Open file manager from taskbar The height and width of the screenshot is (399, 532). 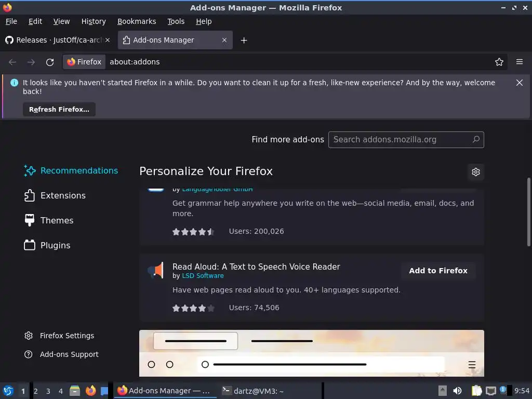pyautogui.click(x=75, y=391)
